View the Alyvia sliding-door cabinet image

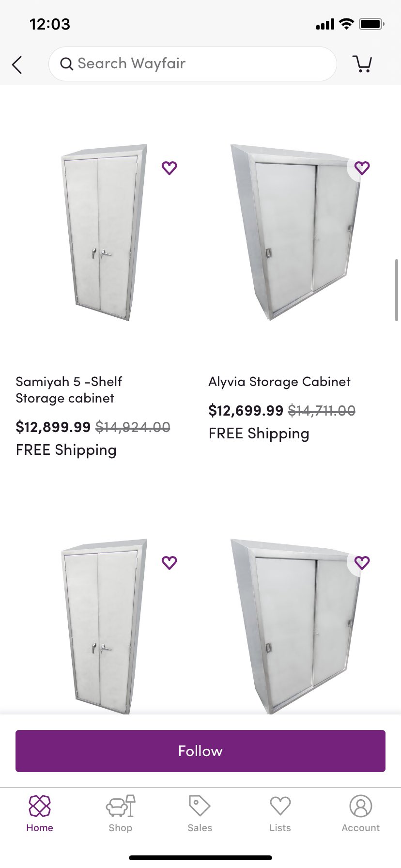295,232
